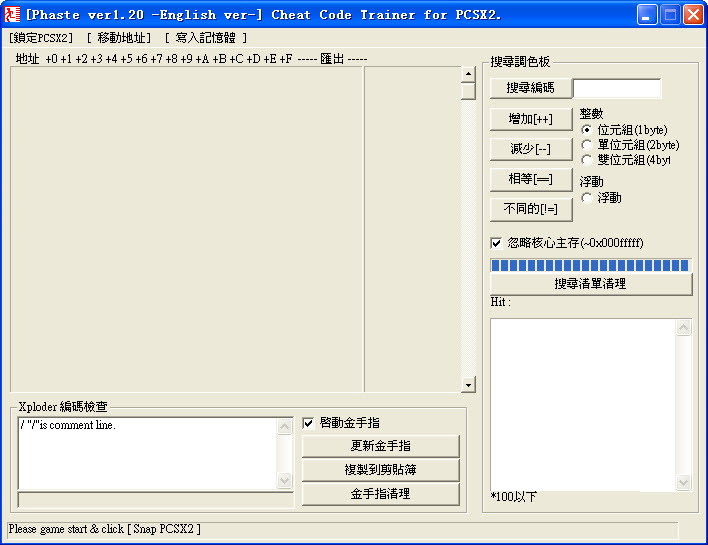Click the 不同的[!=] button
708x545 pixels.
click(531, 209)
